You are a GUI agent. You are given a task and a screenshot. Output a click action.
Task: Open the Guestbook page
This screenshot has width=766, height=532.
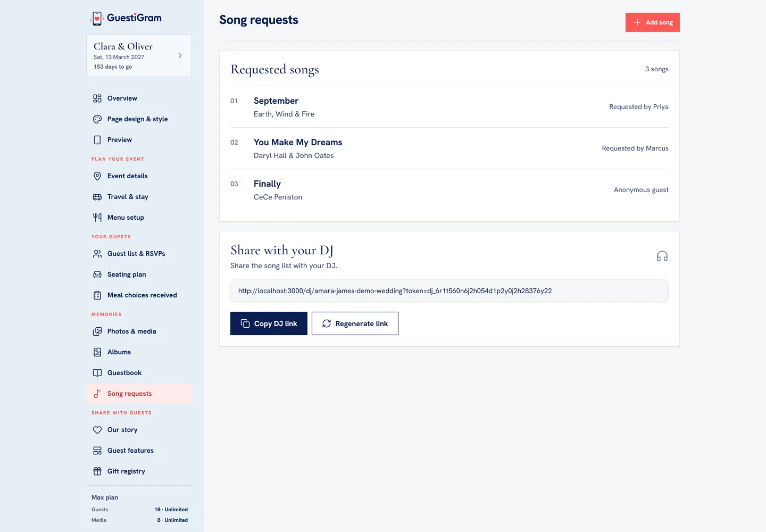[x=139, y=373]
